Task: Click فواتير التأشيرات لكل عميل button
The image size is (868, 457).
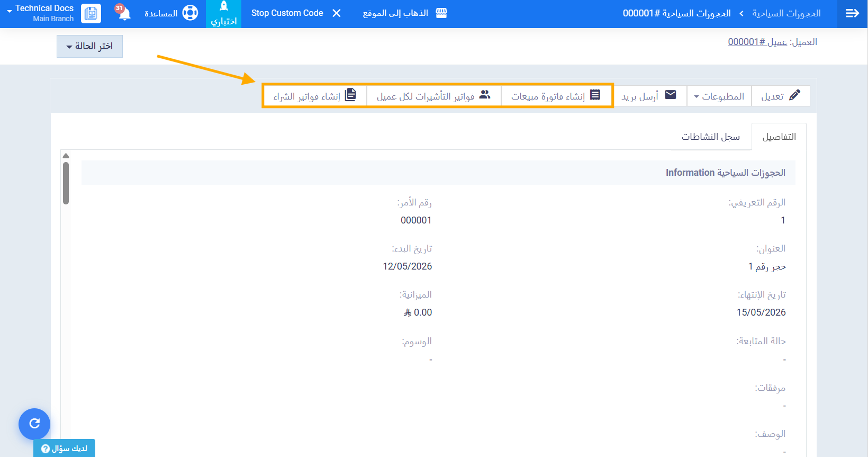Action: 433,96
